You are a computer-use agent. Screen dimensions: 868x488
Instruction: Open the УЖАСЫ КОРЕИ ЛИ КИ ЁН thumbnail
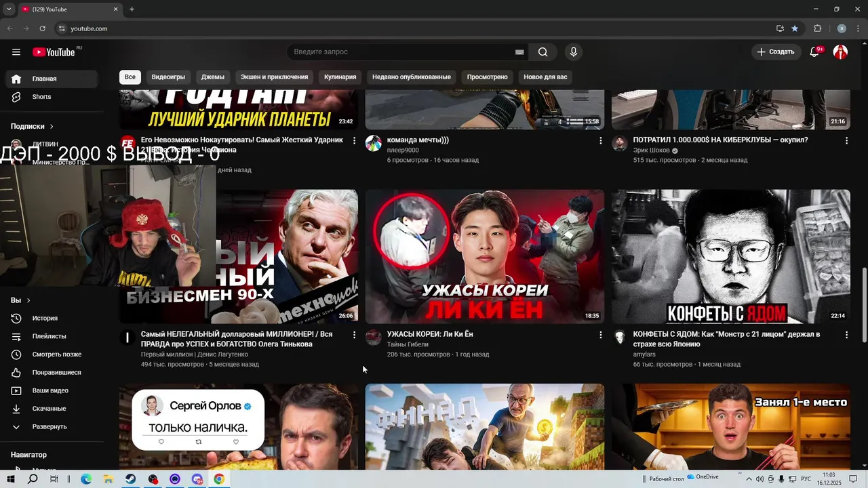coord(485,256)
